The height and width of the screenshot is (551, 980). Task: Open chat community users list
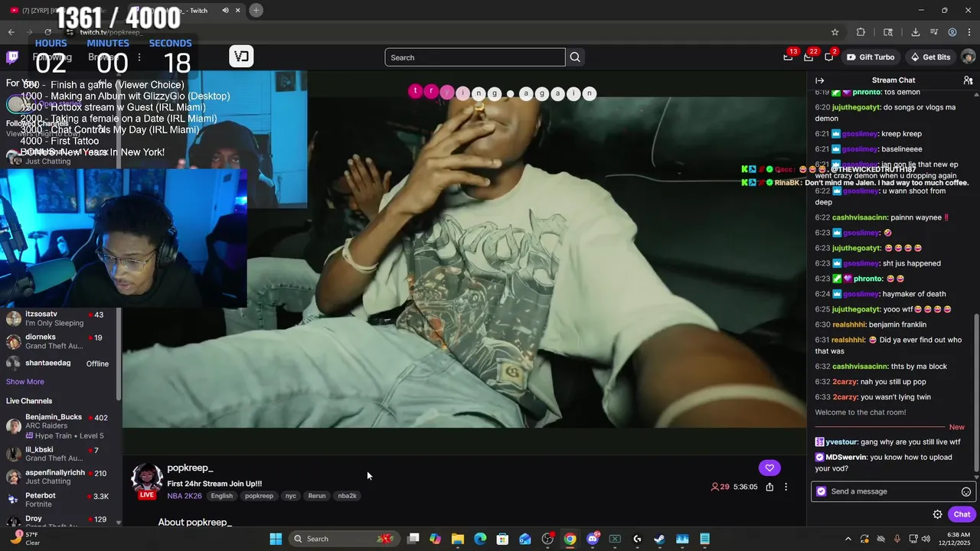(968, 80)
